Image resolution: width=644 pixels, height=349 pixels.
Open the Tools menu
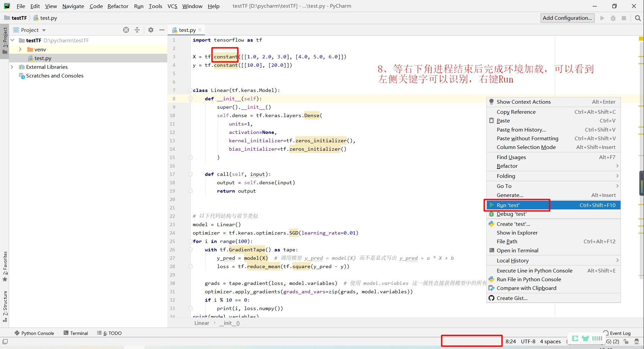tap(156, 6)
